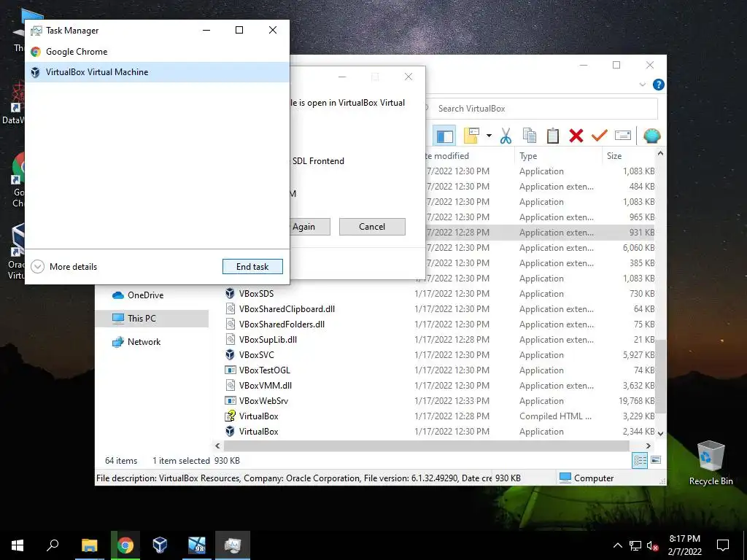Open the Windows 98 VM taskbar icon
The image size is (747, 560).
click(x=196, y=545)
